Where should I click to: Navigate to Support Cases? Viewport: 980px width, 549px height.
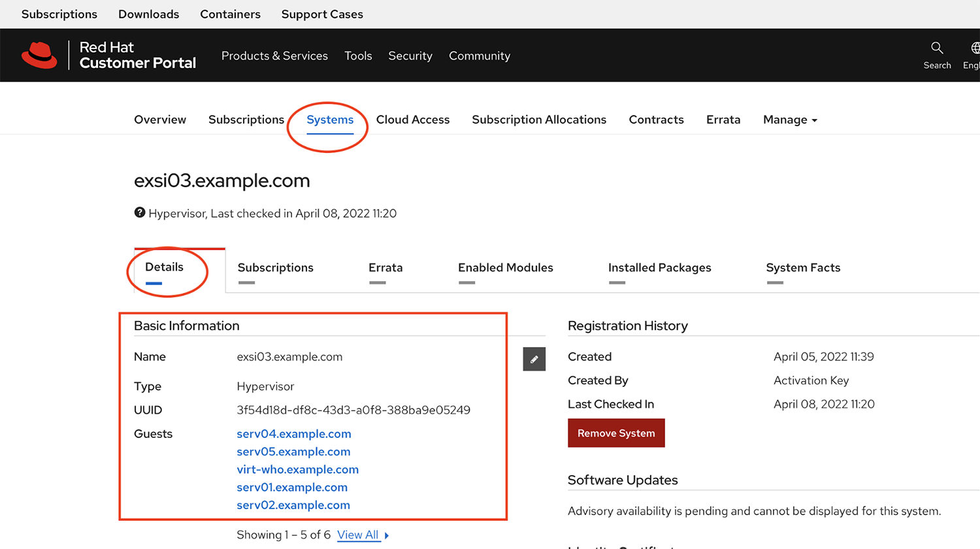[322, 14]
